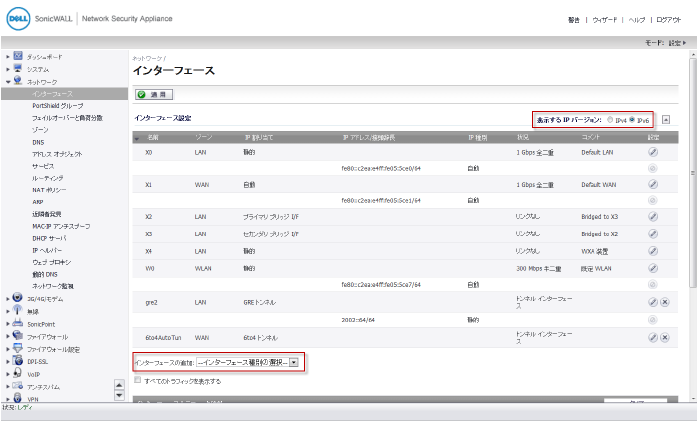Viewport: 700px width, 442px height.
Task: Click the 無線 antenna icon
Action: pos(17,310)
